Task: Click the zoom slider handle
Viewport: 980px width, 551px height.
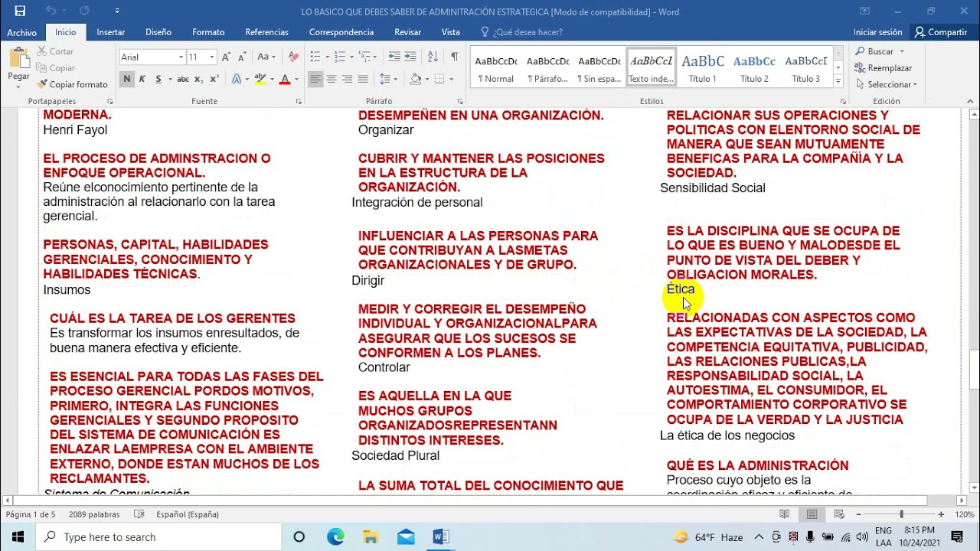Action: (x=901, y=514)
